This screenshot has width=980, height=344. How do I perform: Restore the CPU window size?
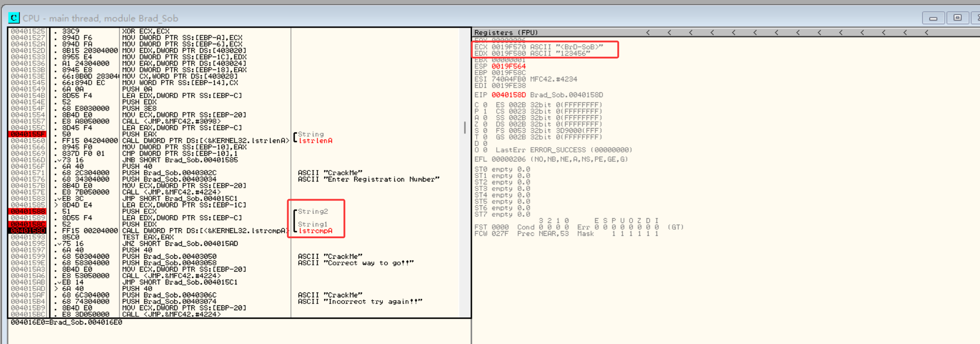coord(957,18)
